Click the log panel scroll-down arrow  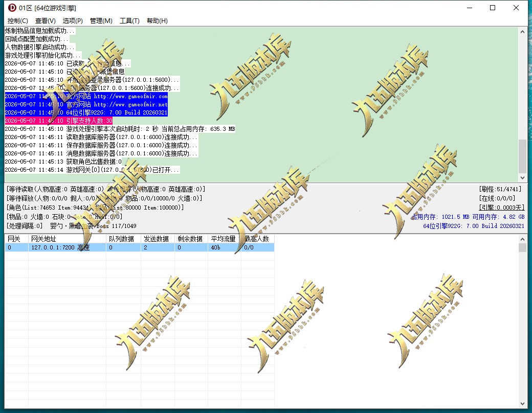coord(522,178)
